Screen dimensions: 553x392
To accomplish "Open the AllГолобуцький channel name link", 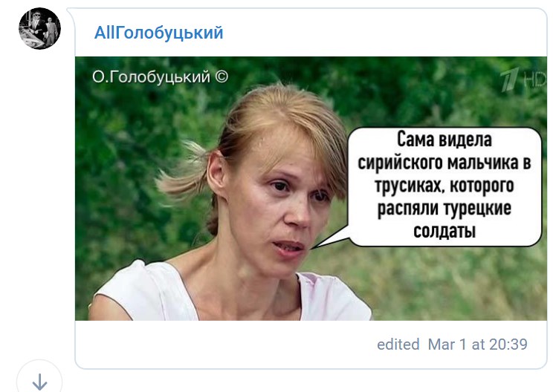I will tap(159, 33).
